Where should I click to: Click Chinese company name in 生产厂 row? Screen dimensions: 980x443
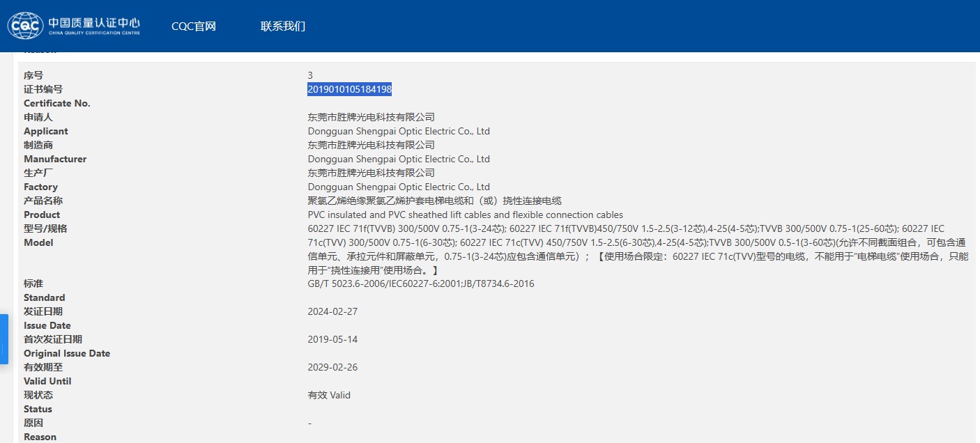pos(371,173)
